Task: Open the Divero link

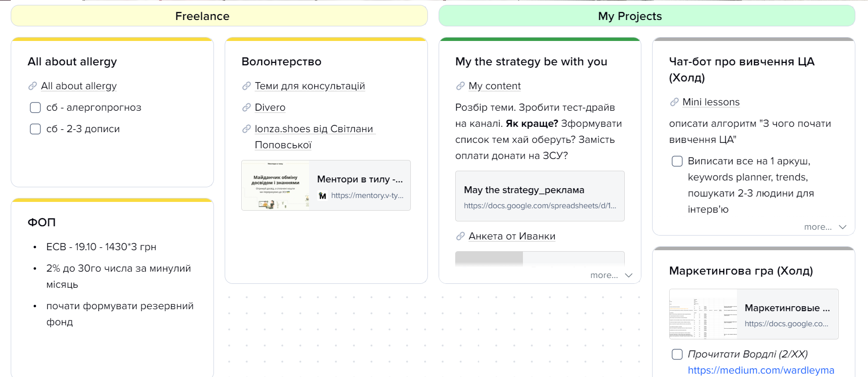Action: pos(270,108)
